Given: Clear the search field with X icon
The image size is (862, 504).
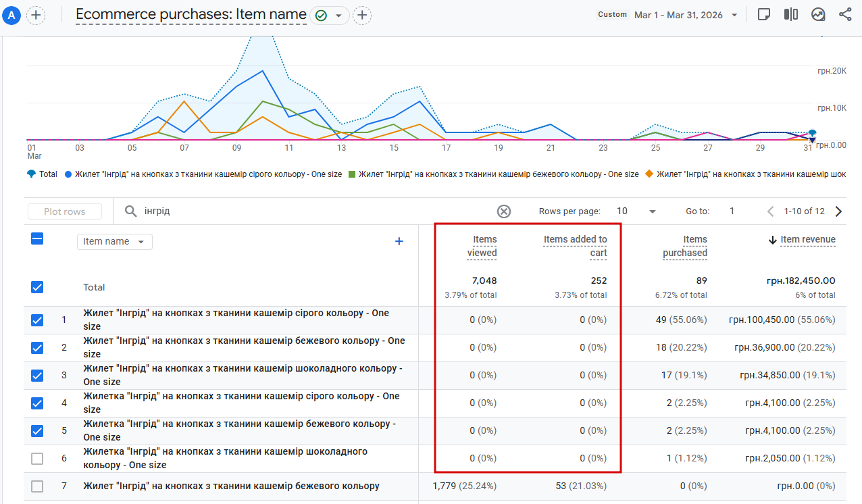Looking at the screenshot, I should (504, 211).
